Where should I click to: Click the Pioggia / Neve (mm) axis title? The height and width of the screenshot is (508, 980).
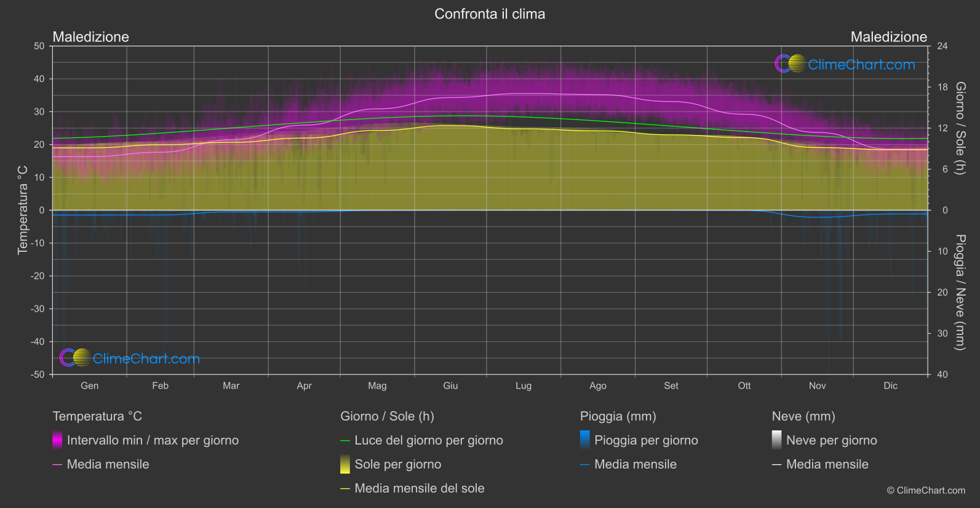click(x=960, y=292)
